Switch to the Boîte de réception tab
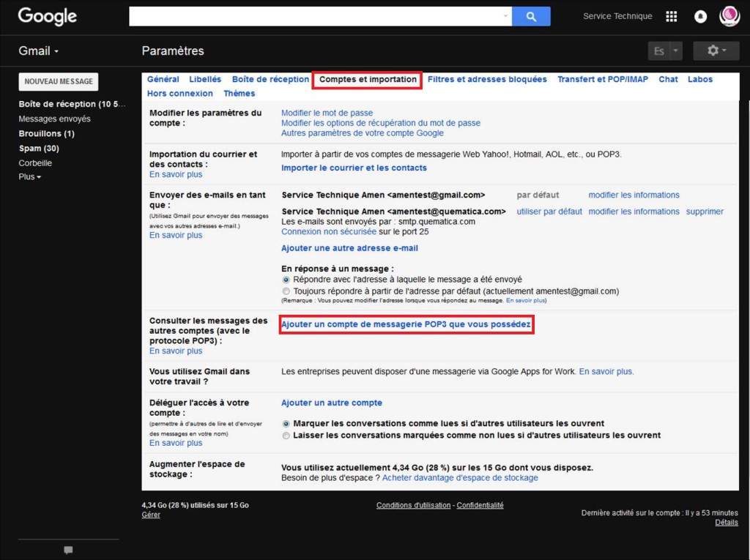Viewport: 750px width, 560px height. [x=271, y=79]
